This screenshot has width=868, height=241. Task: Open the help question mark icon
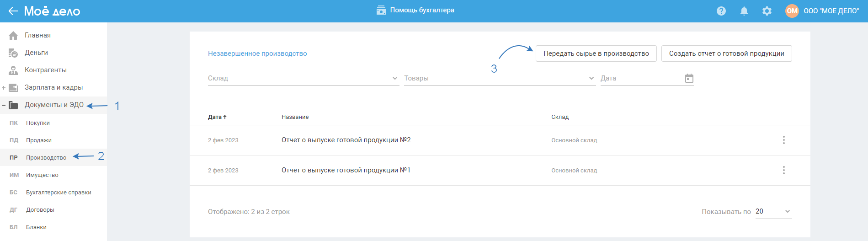721,11
